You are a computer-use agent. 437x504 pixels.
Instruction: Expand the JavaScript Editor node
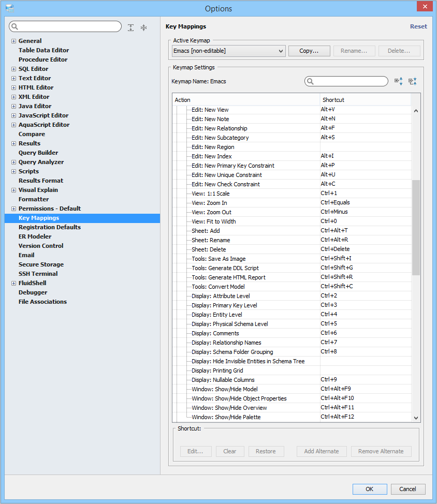pos(13,116)
